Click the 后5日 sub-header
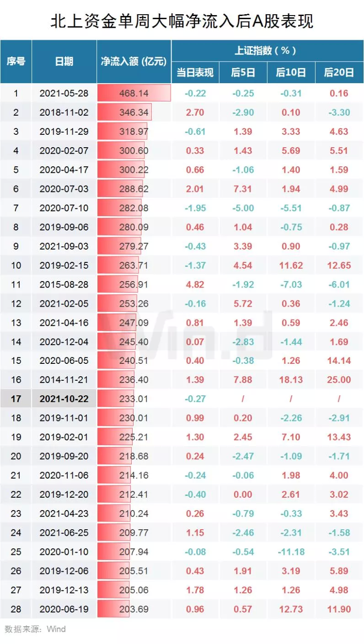The image size is (364, 644). 243,73
